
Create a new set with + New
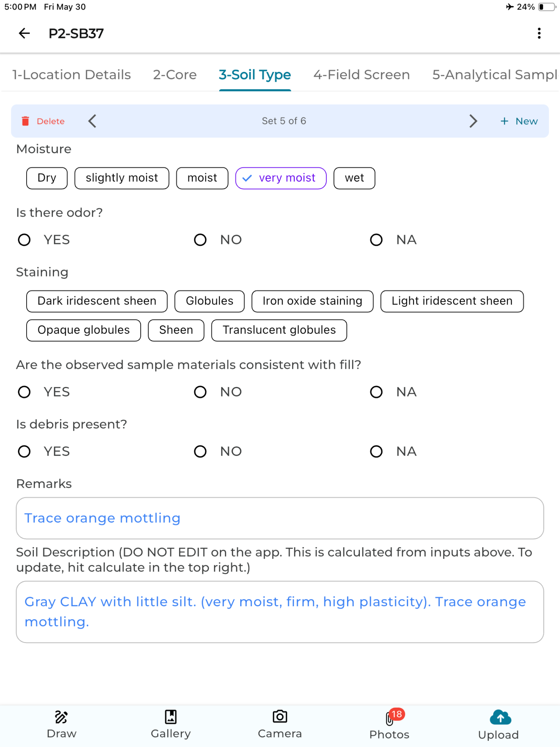pyautogui.click(x=519, y=121)
